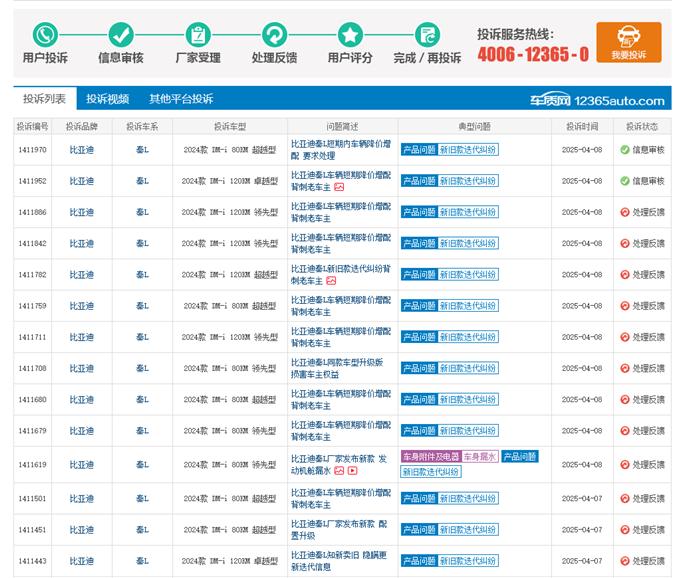Click red 处理反馈 icon for complaint 1411842
Screen dimensions: 700x578
point(625,243)
